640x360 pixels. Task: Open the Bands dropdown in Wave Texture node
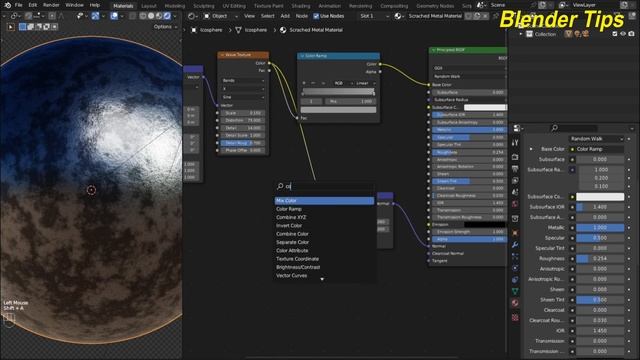tap(243, 81)
